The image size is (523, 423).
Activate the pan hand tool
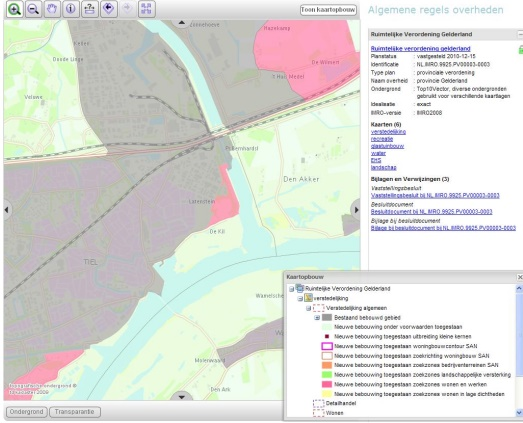click(52, 9)
